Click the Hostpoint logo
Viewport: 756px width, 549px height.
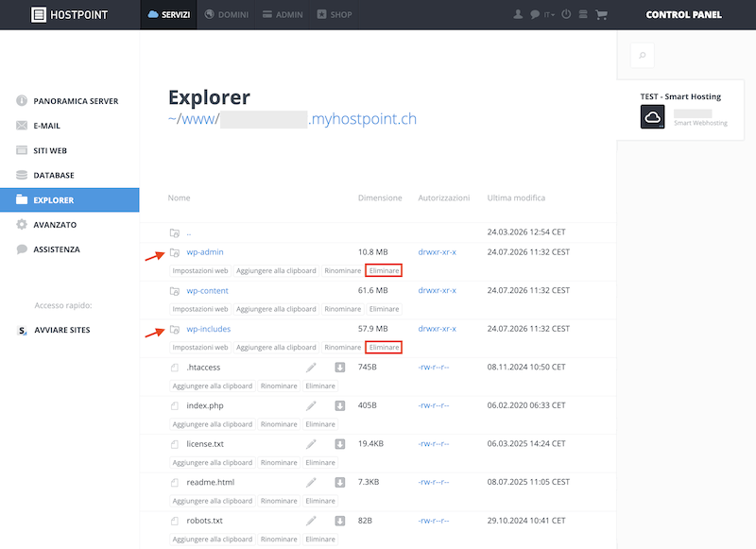point(69,15)
